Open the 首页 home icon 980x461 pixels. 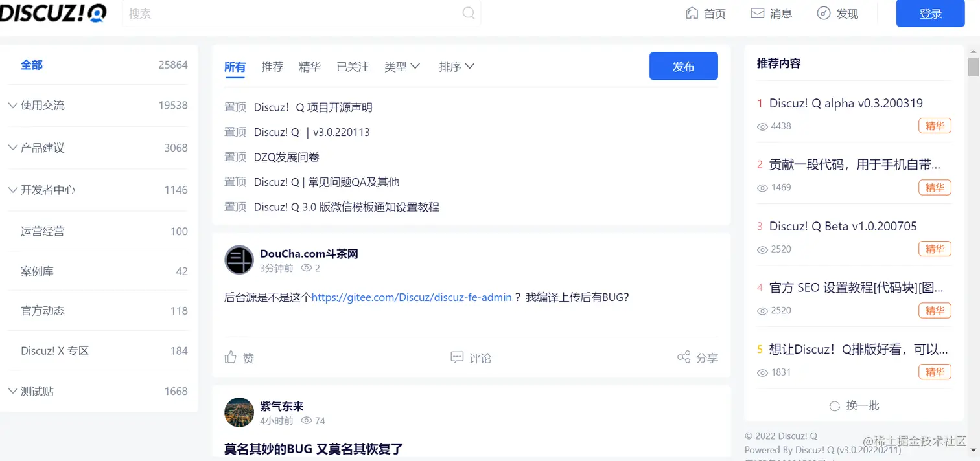692,13
